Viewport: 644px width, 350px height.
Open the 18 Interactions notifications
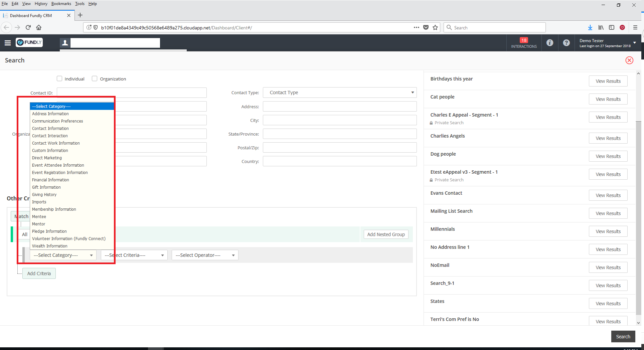[523, 43]
